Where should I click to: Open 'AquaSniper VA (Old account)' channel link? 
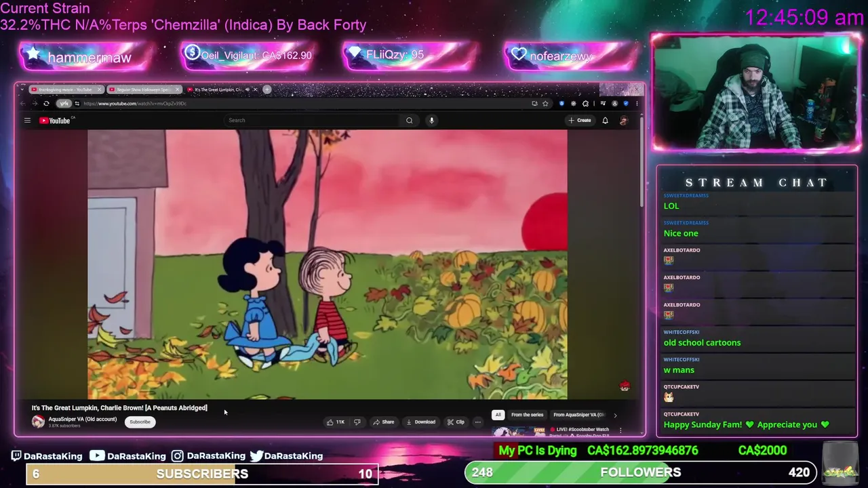point(82,419)
